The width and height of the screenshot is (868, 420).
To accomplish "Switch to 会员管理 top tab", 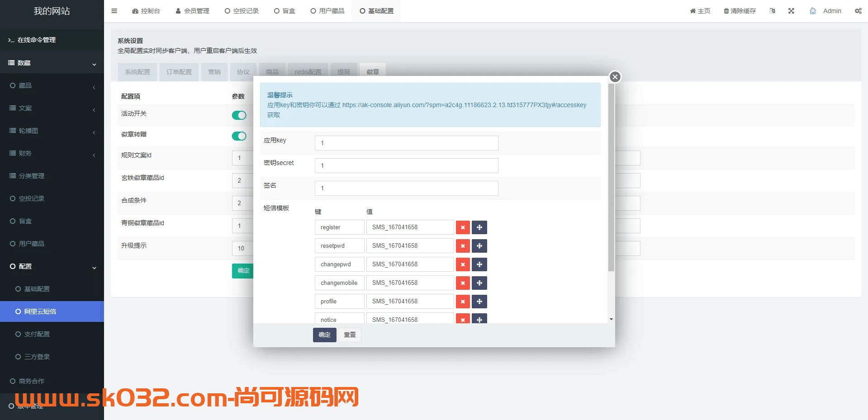I will point(192,11).
